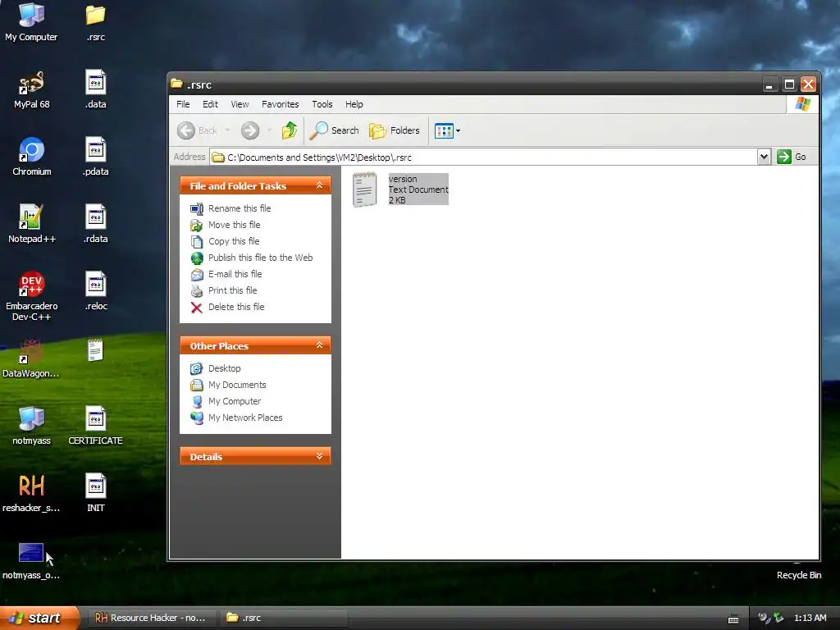Image resolution: width=840 pixels, height=630 pixels.
Task: Select the notmyass computer icon
Action: point(31,426)
